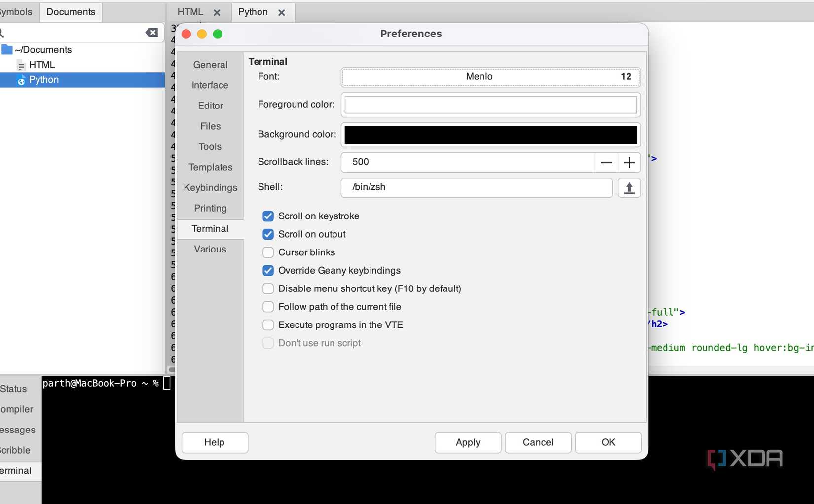Uncheck Scroll on output
This screenshot has height=504, width=814.
268,234
